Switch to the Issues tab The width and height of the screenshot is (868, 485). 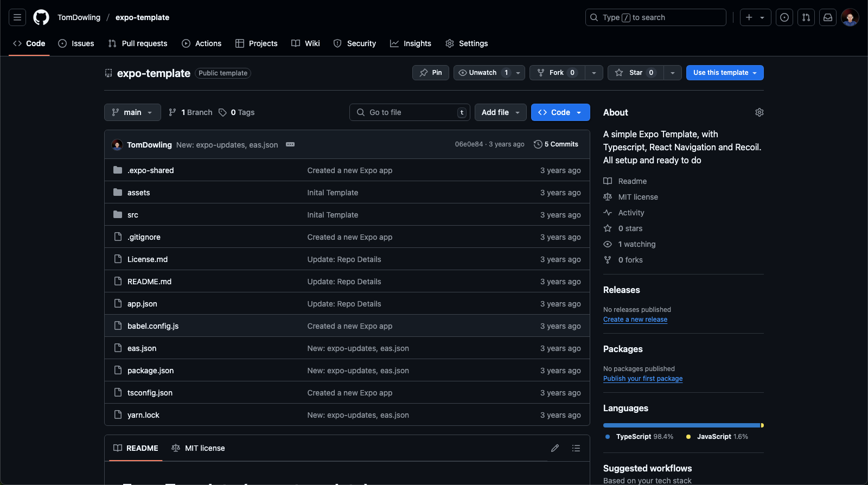tap(76, 43)
